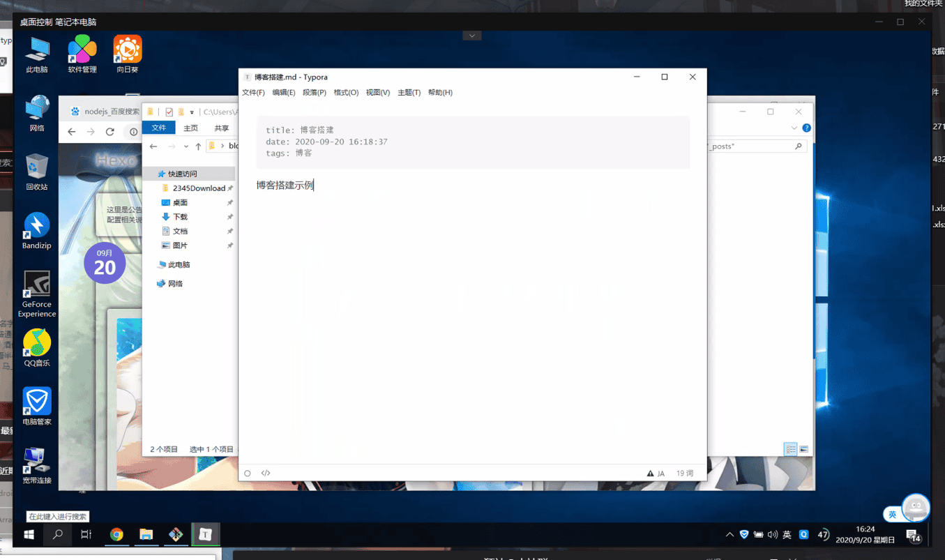Click the Chrome icon in the taskbar
The image size is (945, 560).
(116, 535)
